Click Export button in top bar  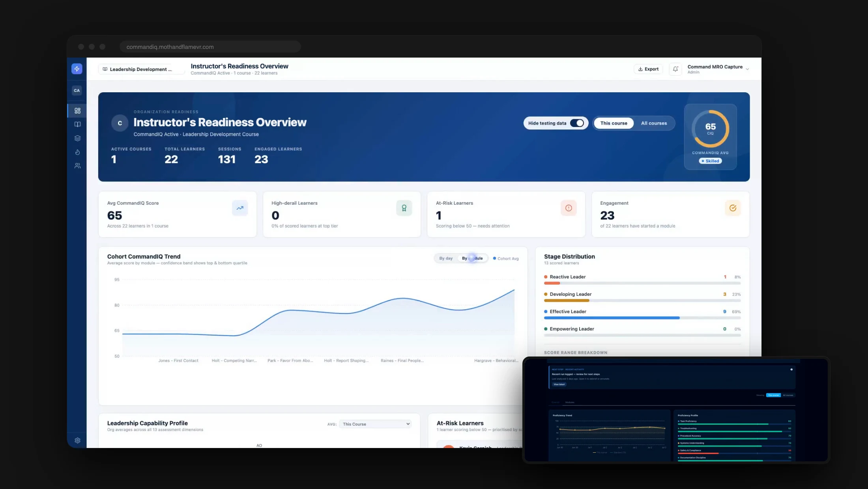coord(648,69)
